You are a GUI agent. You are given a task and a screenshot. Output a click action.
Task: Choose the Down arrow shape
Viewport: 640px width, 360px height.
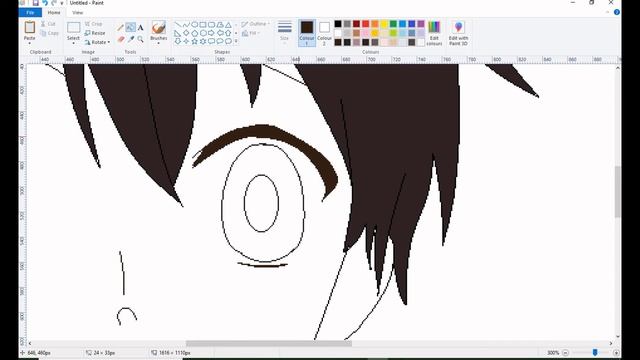pyautogui.click(x=178, y=41)
